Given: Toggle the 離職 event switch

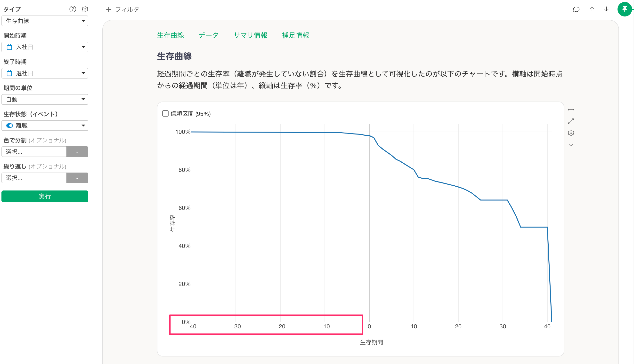Looking at the screenshot, I should (9, 126).
